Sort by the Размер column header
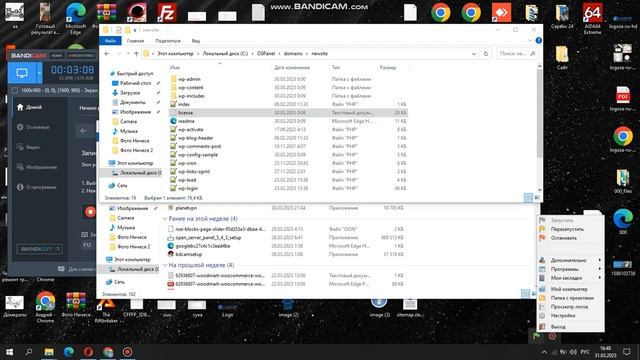Screen dimensions: 640x360 tap(388, 67)
